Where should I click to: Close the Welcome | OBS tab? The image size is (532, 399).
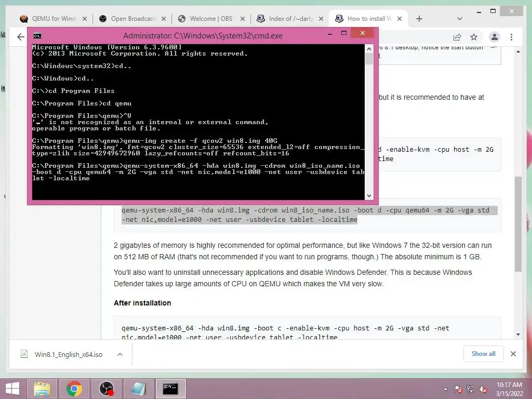pos(242,19)
